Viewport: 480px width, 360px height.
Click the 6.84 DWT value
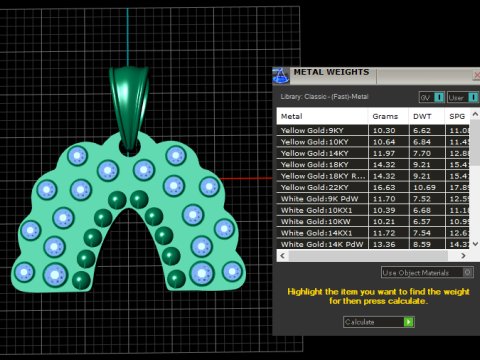(422, 142)
